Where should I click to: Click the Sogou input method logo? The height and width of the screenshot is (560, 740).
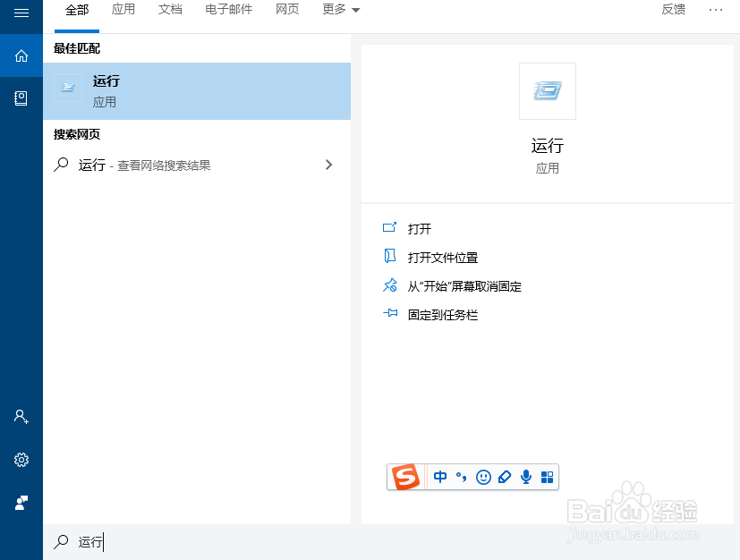[x=405, y=477]
